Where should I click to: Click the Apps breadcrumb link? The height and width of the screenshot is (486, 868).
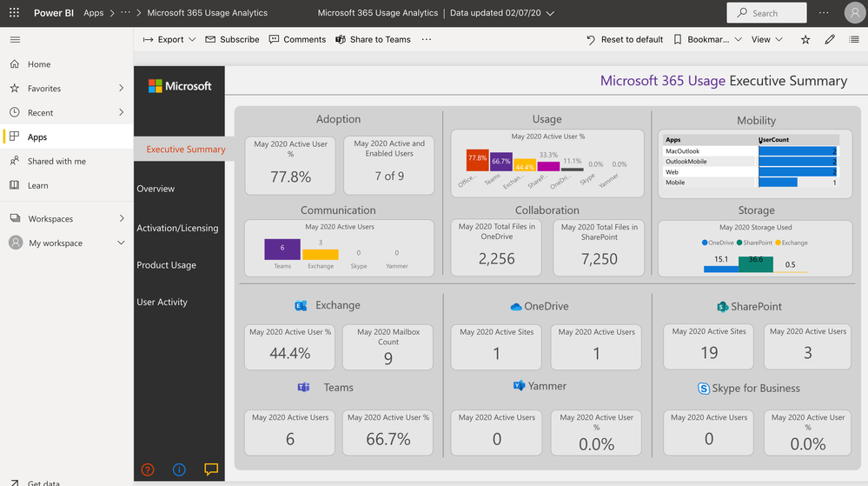(94, 13)
